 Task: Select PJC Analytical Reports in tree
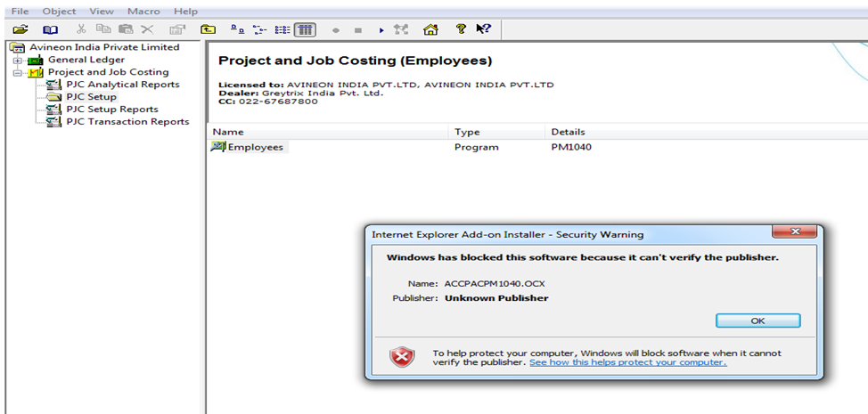coord(122,85)
